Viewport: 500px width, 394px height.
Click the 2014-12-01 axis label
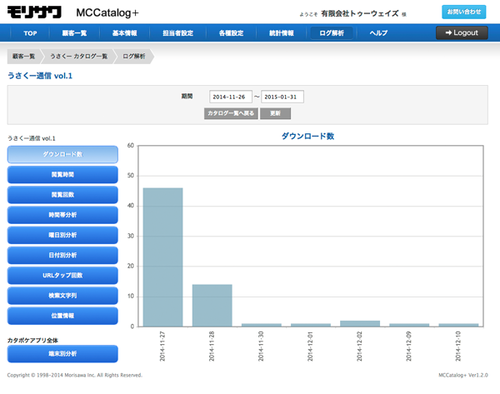(310, 346)
